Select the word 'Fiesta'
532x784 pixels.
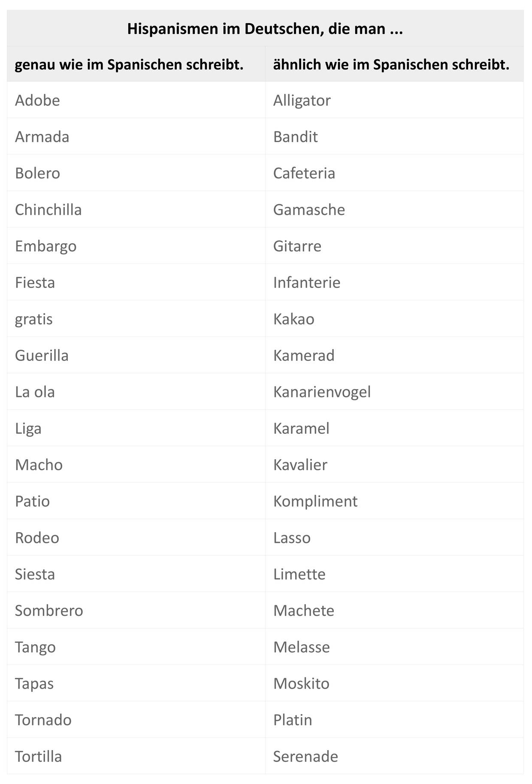coord(35,283)
